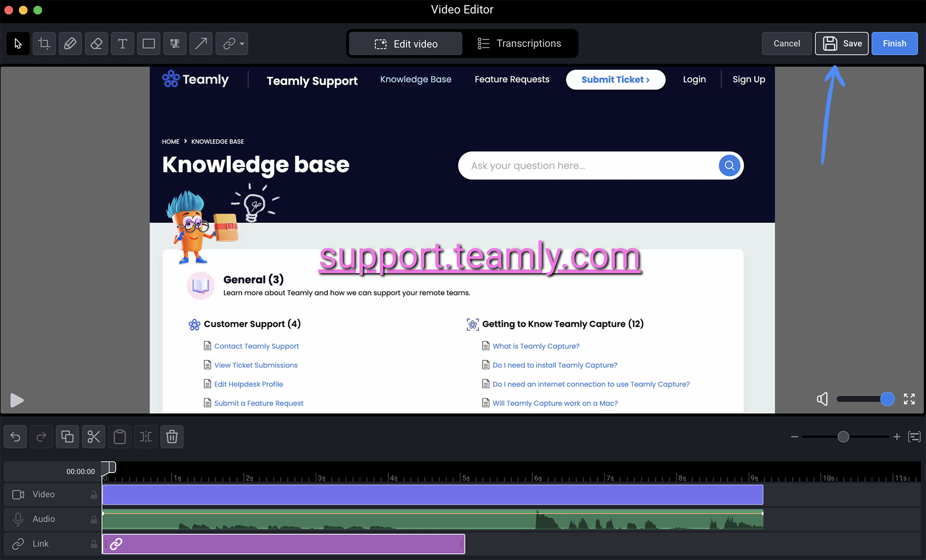Fit timeline to window icon
926x560 pixels.
pyautogui.click(x=914, y=437)
